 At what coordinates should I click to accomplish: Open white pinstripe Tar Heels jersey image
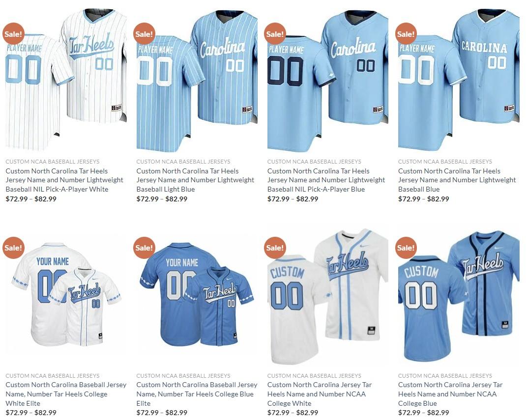click(x=66, y=80)
